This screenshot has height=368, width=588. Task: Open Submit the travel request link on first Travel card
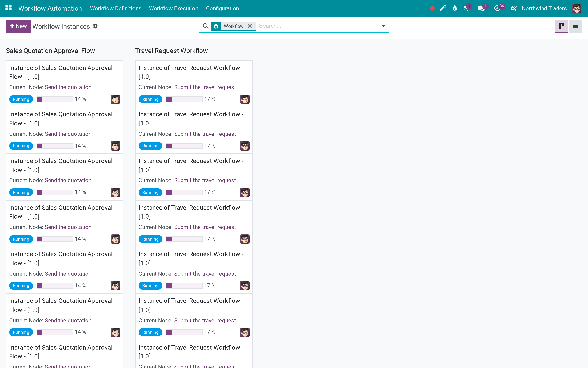(205, 87)
